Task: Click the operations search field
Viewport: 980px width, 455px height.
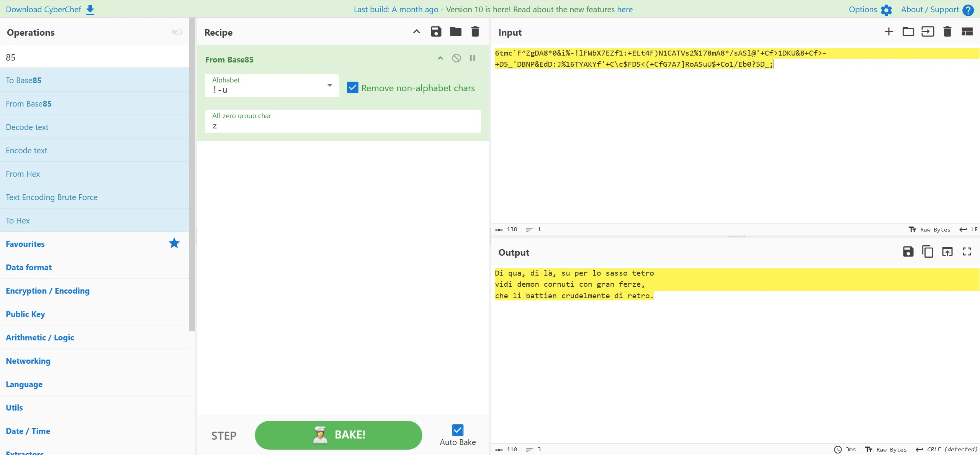Action: [x=95, y=57]
